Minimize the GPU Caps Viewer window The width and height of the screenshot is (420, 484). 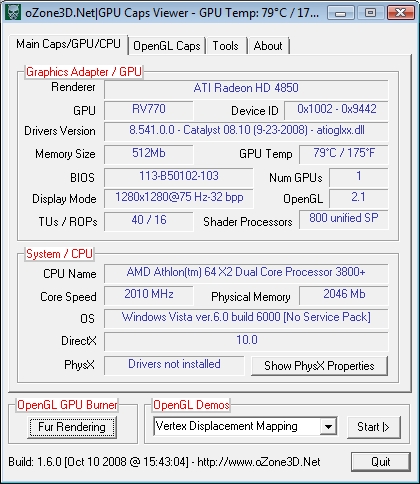click(340, 13)
